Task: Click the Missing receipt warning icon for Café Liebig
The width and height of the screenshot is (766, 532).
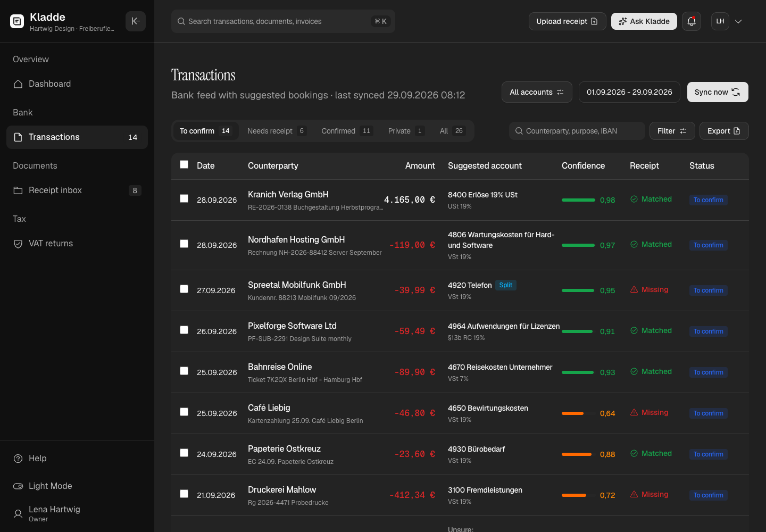Action: click(634, 412)
